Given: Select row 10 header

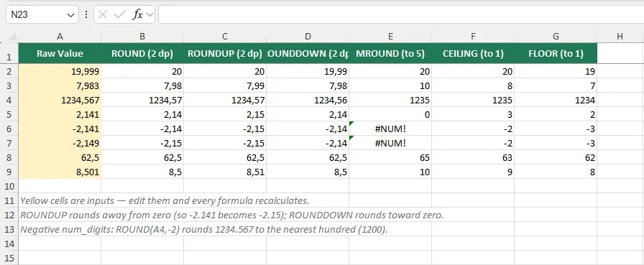Looking at the screenshot, I should (9, 186).
